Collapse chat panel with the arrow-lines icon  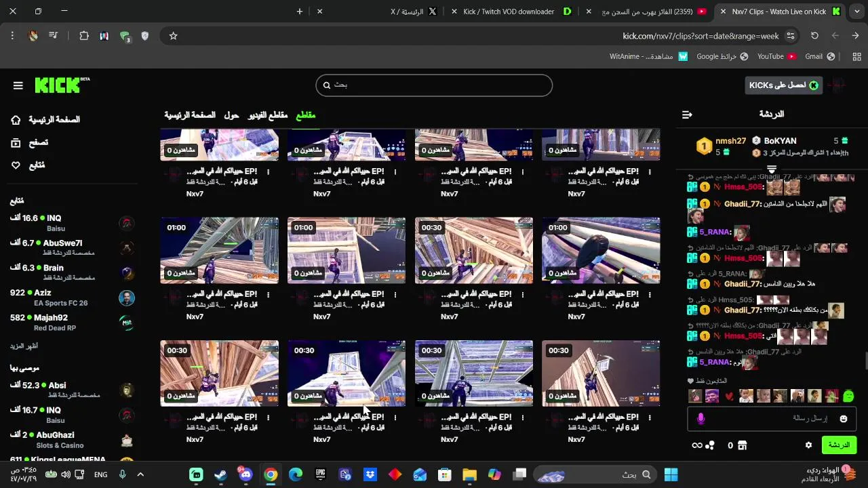pos(687,115)
